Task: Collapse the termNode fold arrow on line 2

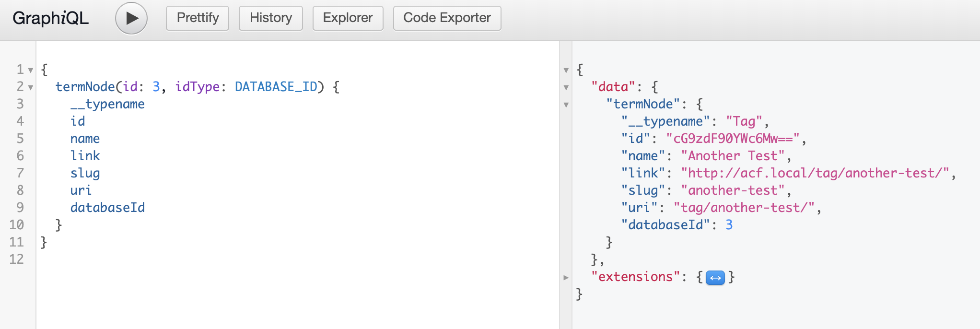Action: point(31,88)
